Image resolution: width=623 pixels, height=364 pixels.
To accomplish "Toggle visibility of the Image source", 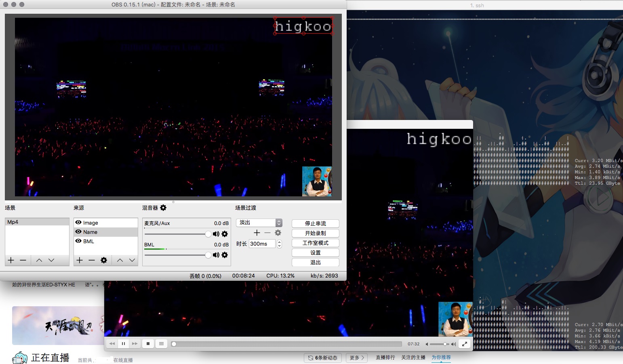I will [78, 223].
